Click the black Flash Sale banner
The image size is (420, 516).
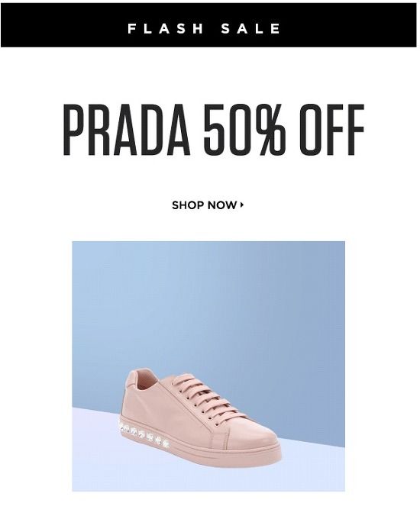point(208,27)
